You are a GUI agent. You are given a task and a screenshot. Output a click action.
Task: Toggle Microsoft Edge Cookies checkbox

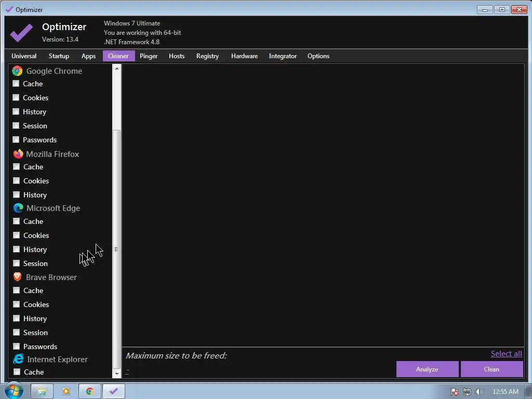tap(16, 235)
